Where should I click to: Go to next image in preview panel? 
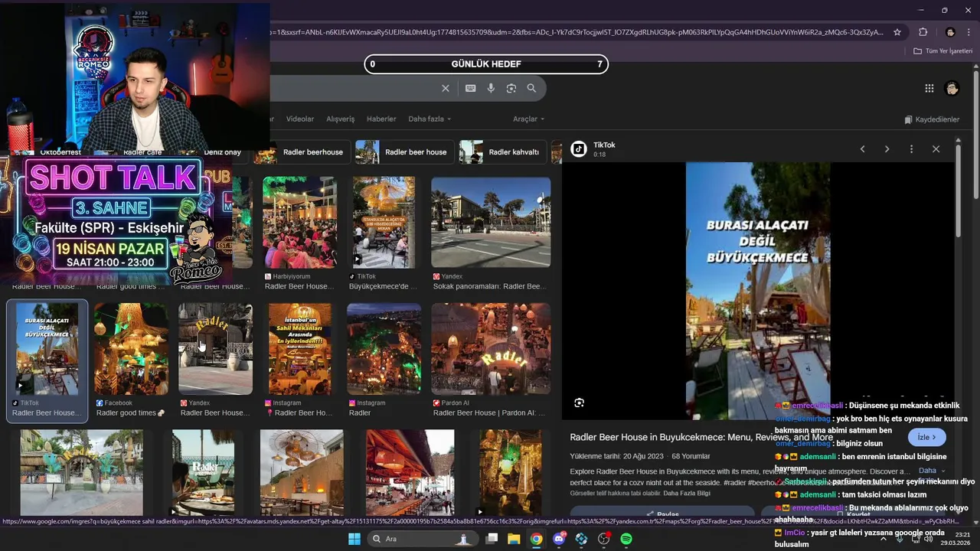point(887,149)
